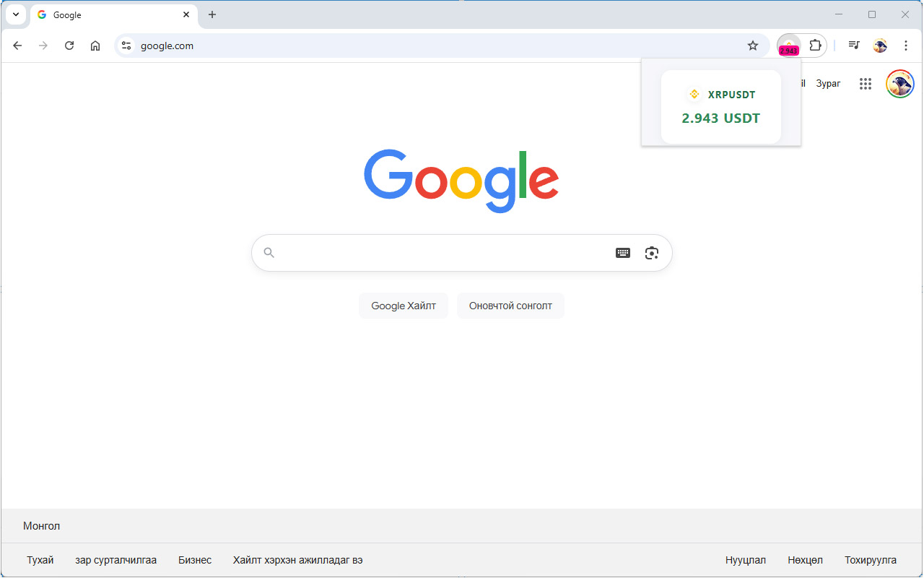
Task: Go back to the previous page
Action: click(x=17, y=46)
